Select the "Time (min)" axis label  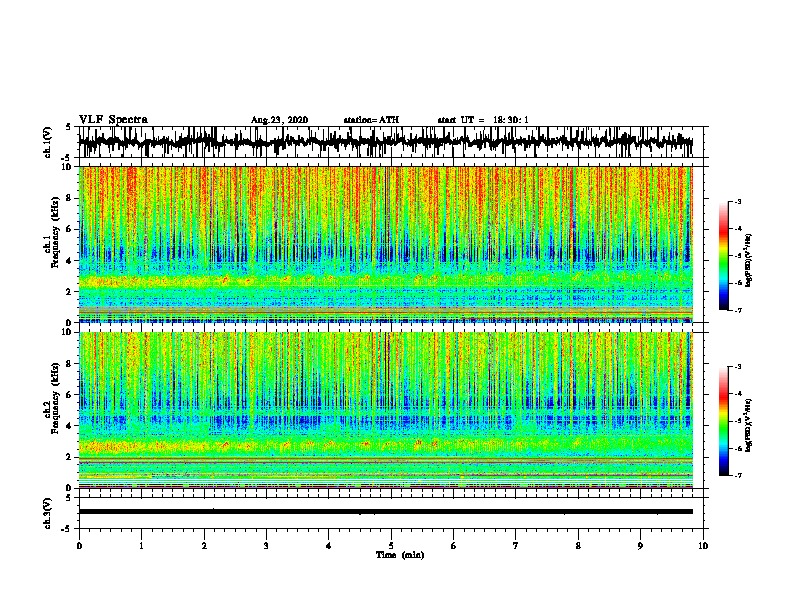(x=400, y=555)
